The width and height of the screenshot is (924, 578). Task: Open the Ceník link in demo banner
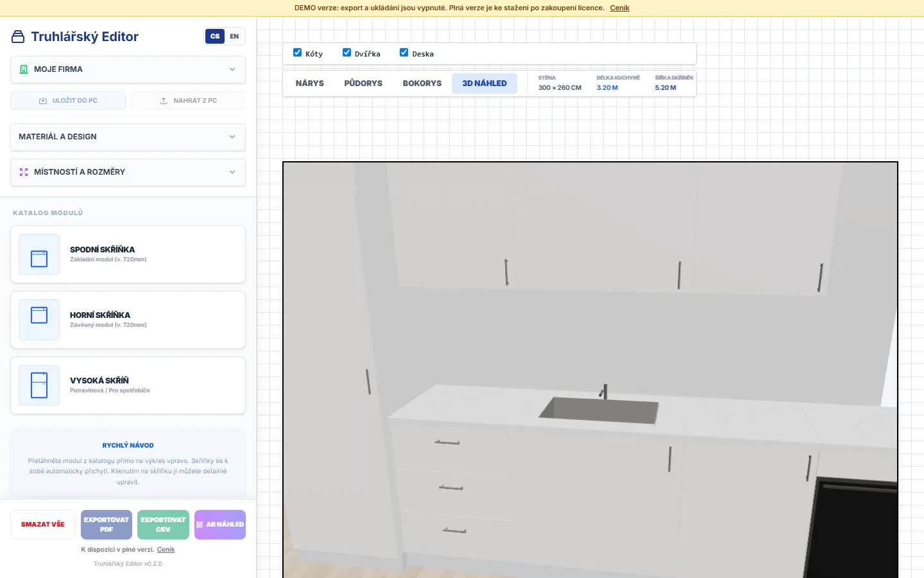pos(620,8)
